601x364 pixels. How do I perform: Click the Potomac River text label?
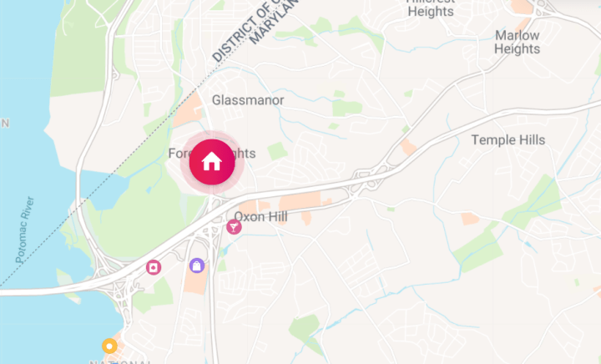25,230
